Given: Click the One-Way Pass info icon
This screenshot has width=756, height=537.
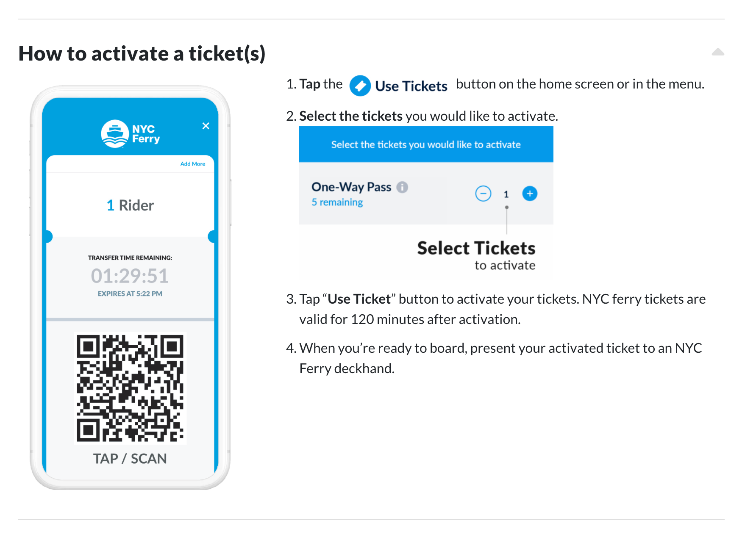Looking at the screenshot, I should 402,187.
